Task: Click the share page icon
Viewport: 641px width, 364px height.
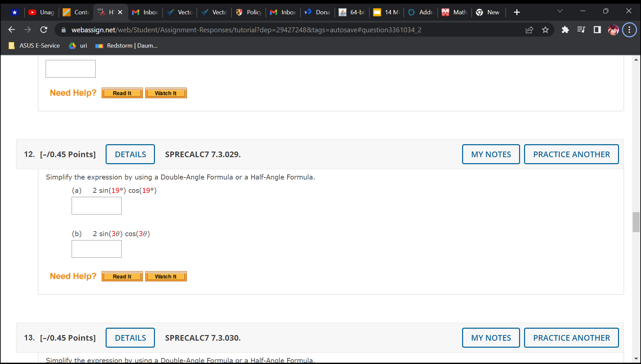Action: click(529, 30)
